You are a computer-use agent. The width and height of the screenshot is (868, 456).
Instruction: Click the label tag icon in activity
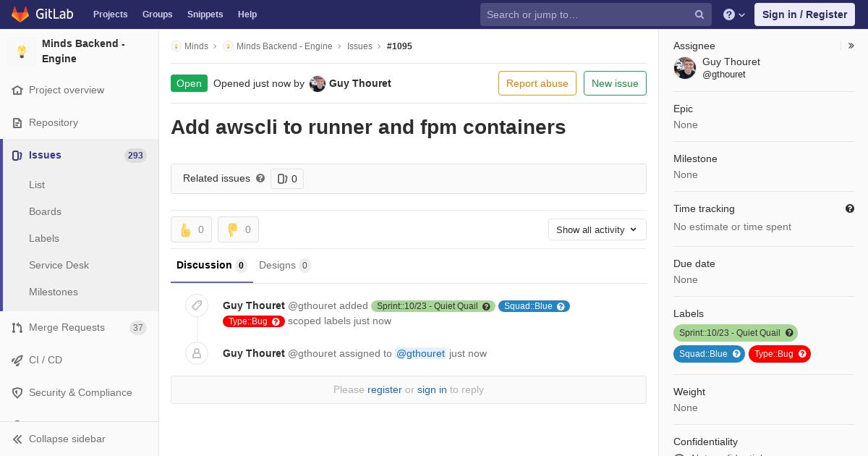tap(197, 305)
